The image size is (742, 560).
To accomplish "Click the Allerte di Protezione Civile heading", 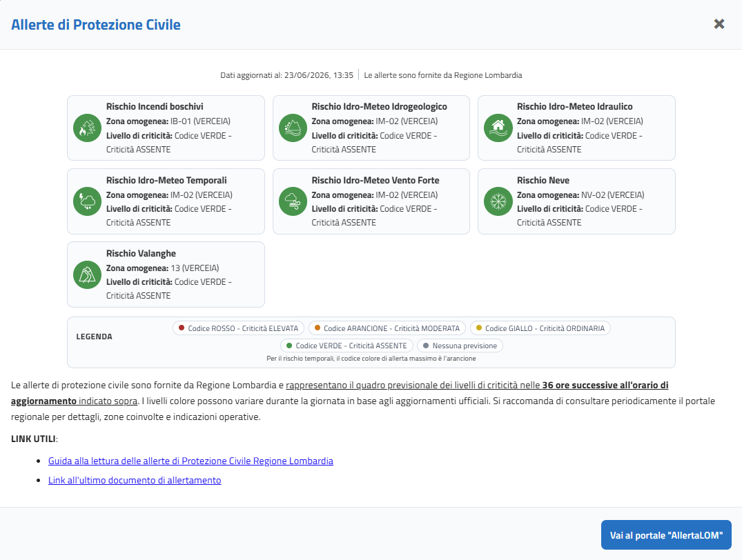I will (95, 25).
